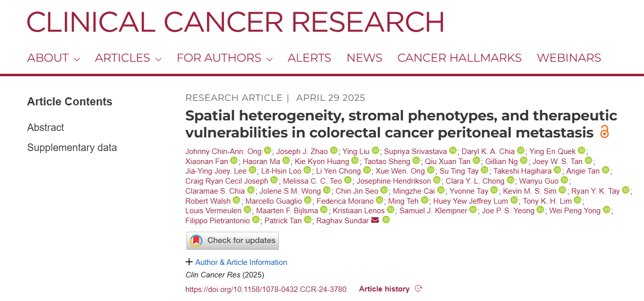The width and height of the screenshot is (644, 301).
Task: Click the Check for updates button
Action: tap(233, 241)
